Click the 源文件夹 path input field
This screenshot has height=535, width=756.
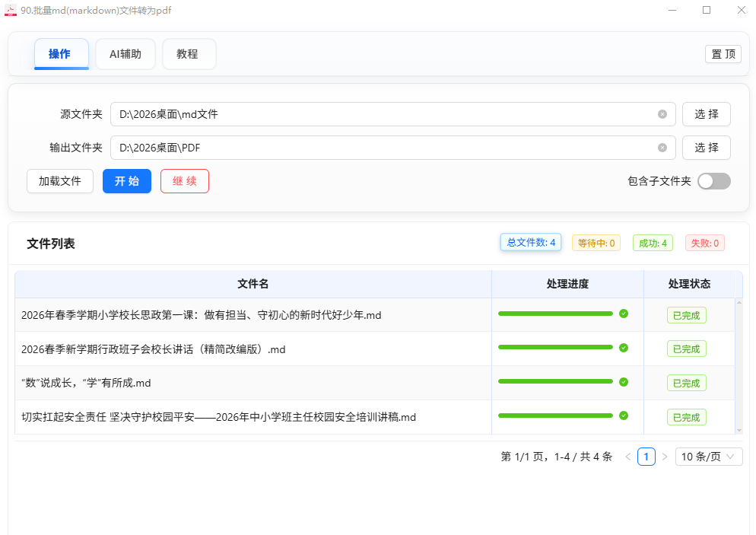[x=380, y=114]
